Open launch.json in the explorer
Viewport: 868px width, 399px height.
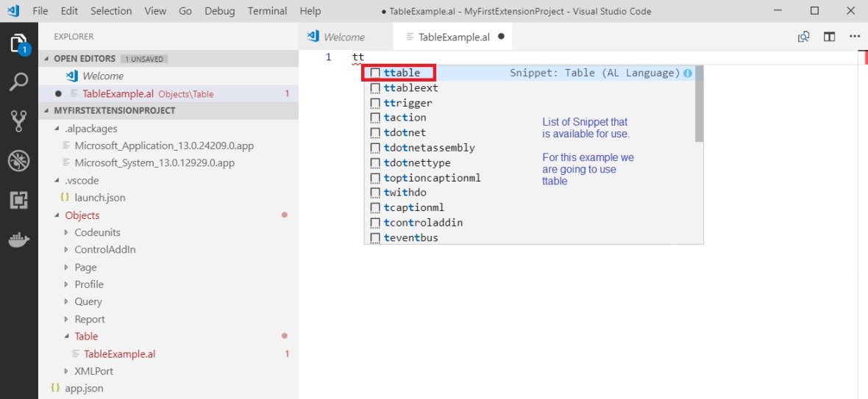pyautogui.click(x=99, y=198)
